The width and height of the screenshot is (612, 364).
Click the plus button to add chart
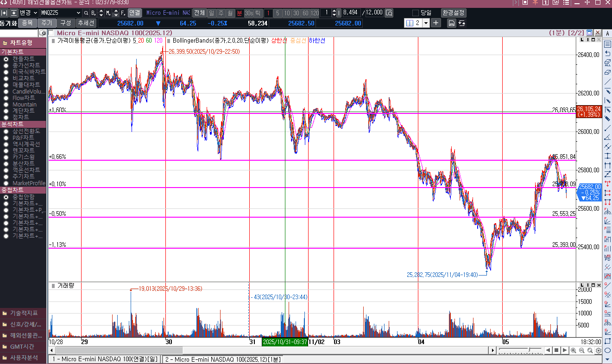pyautogui.click(x=436, y=23)
